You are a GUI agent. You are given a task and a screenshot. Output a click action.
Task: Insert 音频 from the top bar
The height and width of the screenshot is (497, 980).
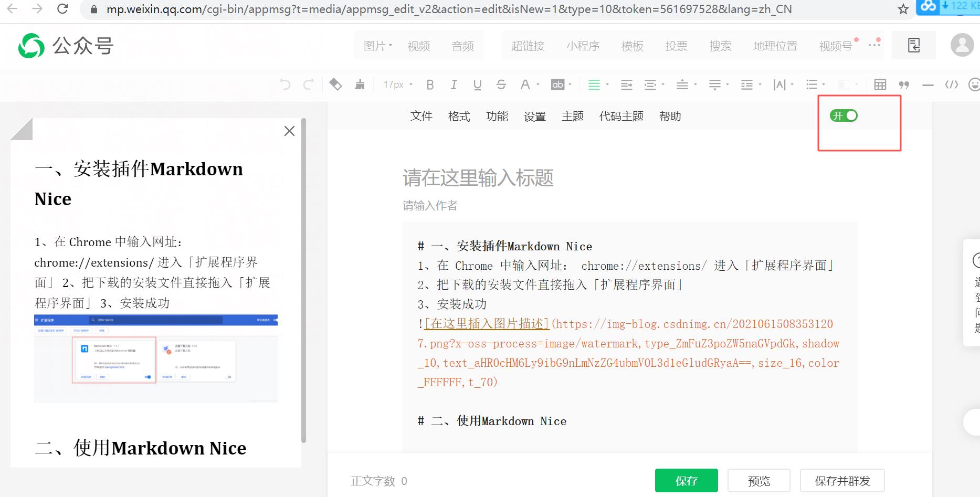(463, 46)
